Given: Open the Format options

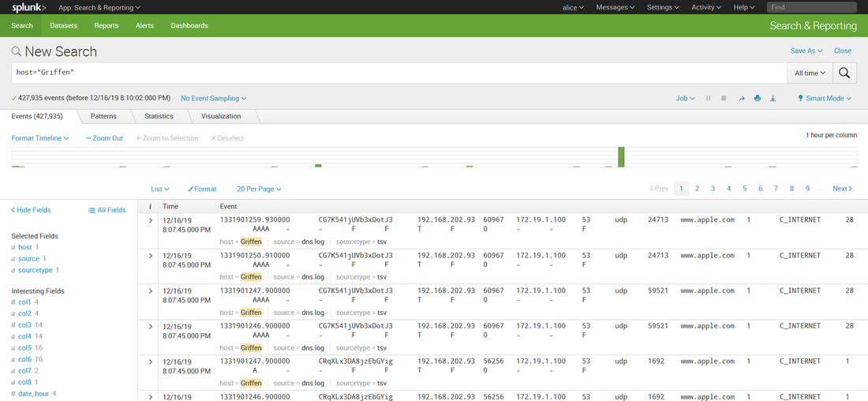Looking at the screenshot, I should 202,189.
